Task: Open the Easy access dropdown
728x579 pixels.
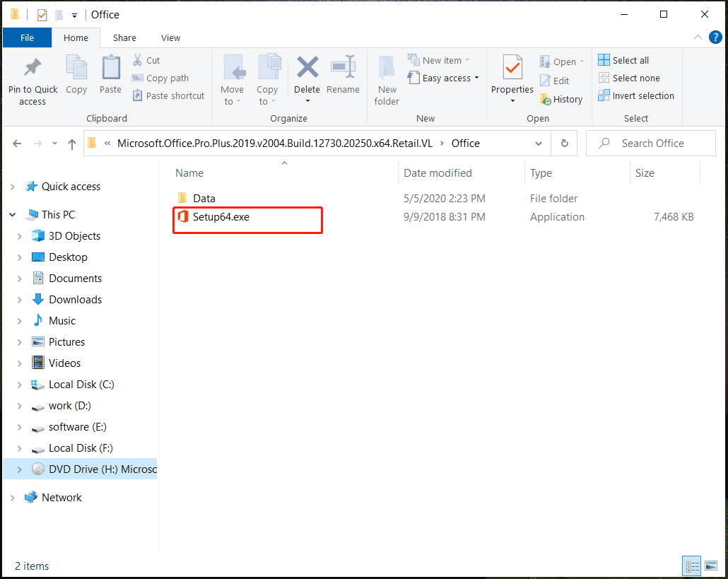Action: tap(443, 78)
